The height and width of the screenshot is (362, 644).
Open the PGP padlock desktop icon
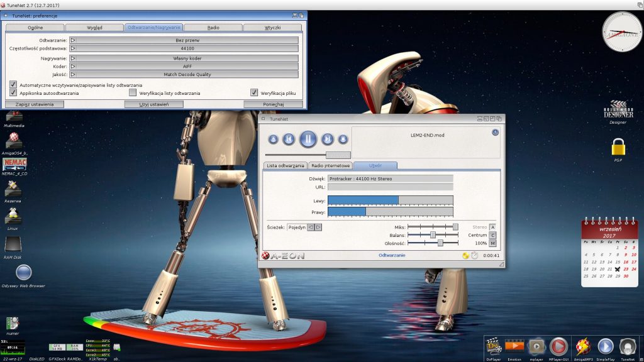(618, 147)
